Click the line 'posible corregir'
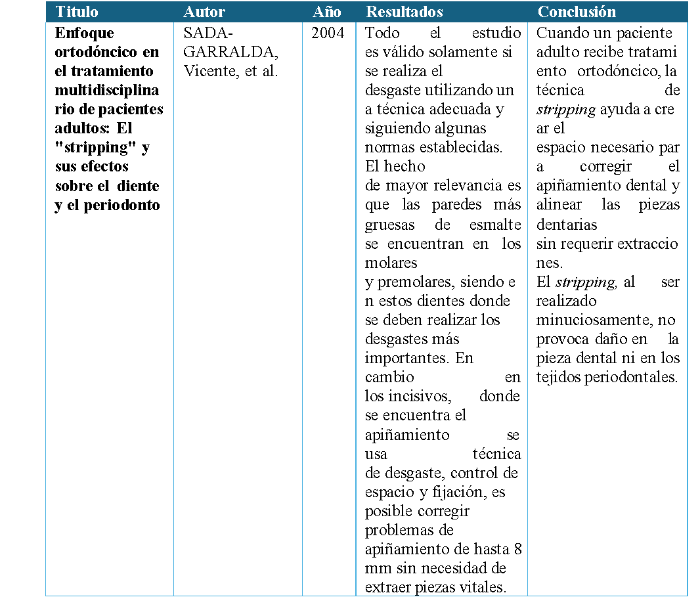The width and height of the screenshot is (700, 616). (x=417, y=512)
